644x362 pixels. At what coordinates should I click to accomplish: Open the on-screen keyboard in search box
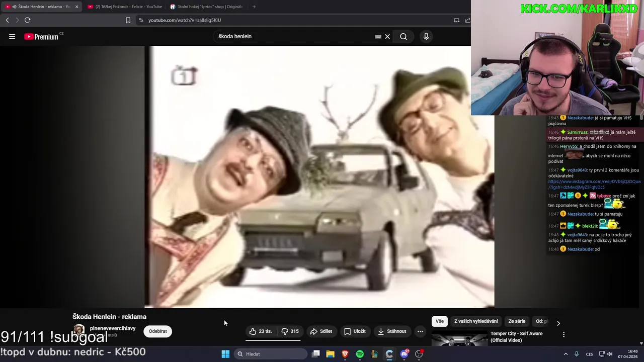(x=378, y=36)
